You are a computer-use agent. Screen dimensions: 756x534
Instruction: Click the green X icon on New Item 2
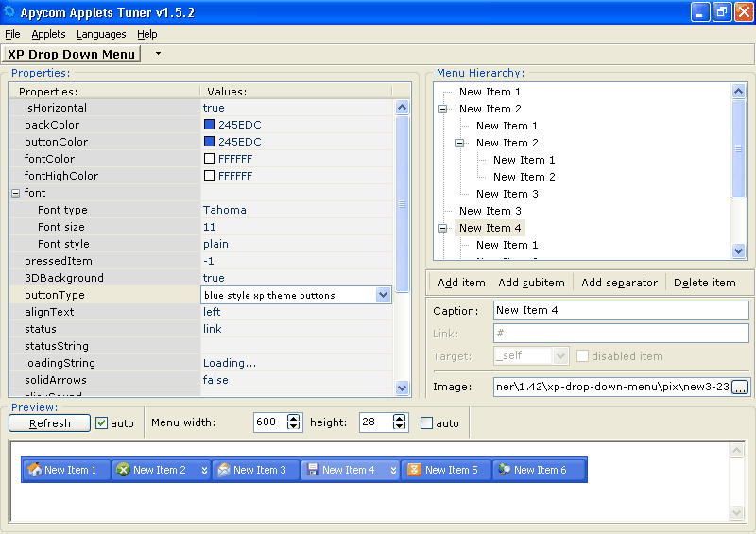pos(123,470)
